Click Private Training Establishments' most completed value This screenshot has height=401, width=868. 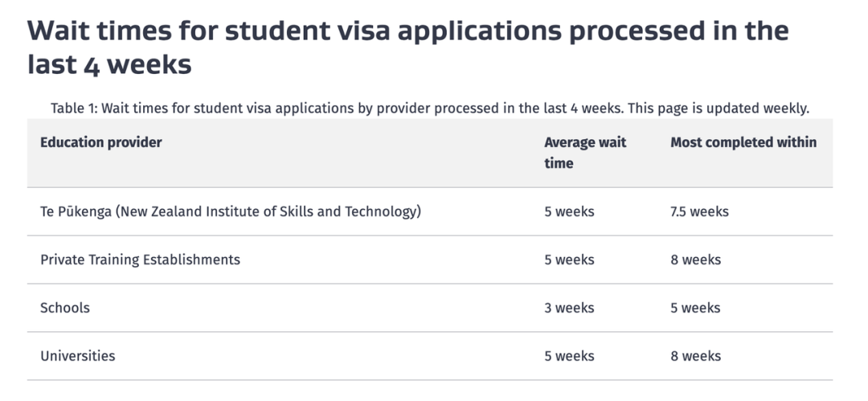(x=695, y=260)
